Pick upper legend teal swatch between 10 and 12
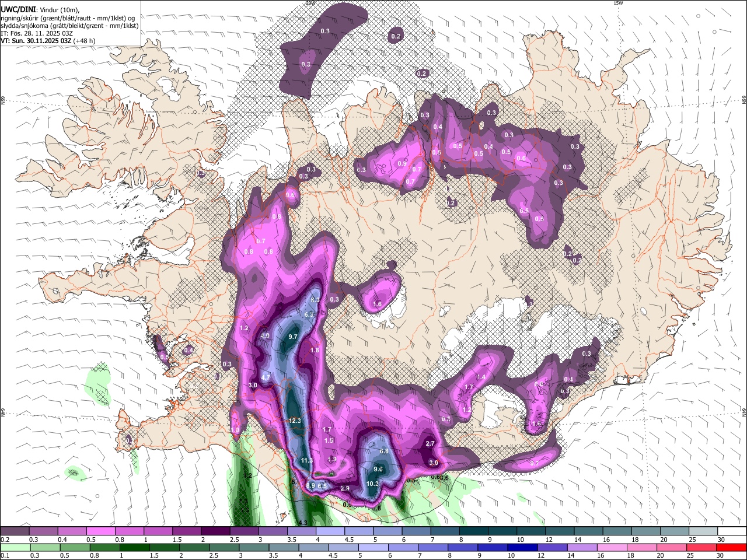Screen dimensions: 747x560 click(x=530, y=531)
